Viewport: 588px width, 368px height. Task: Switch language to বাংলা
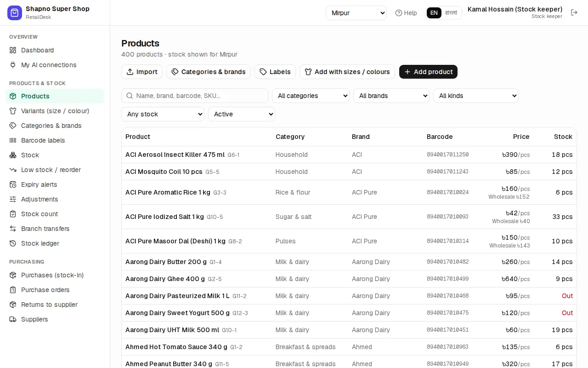point(451,13)
